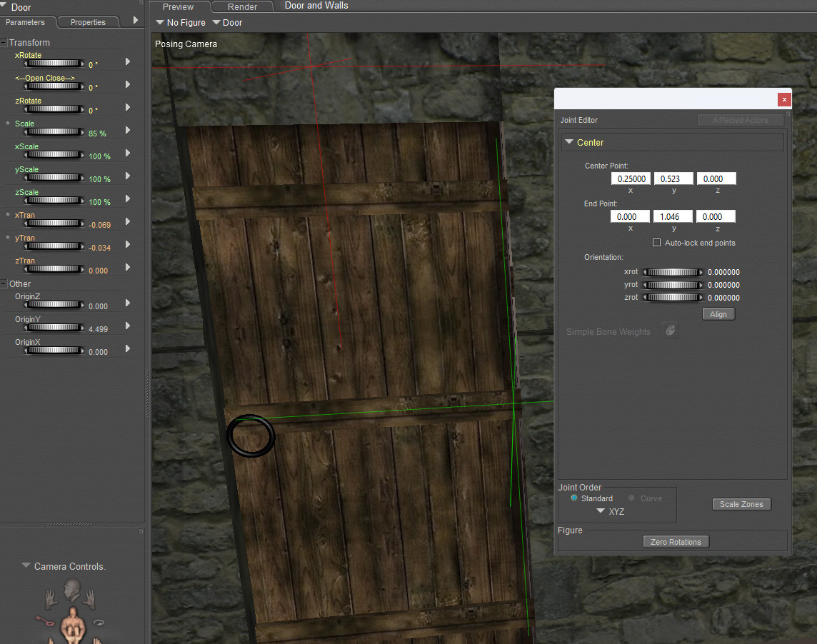The height and width of the screenshot is (644, 817).
Task: Click the End Point y input field
Action: coord(673,216)
